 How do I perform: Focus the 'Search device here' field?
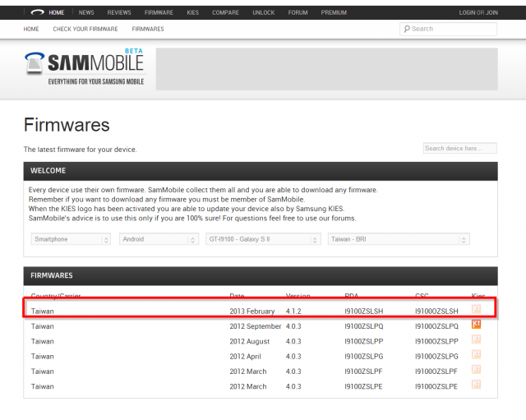point(460,148)
